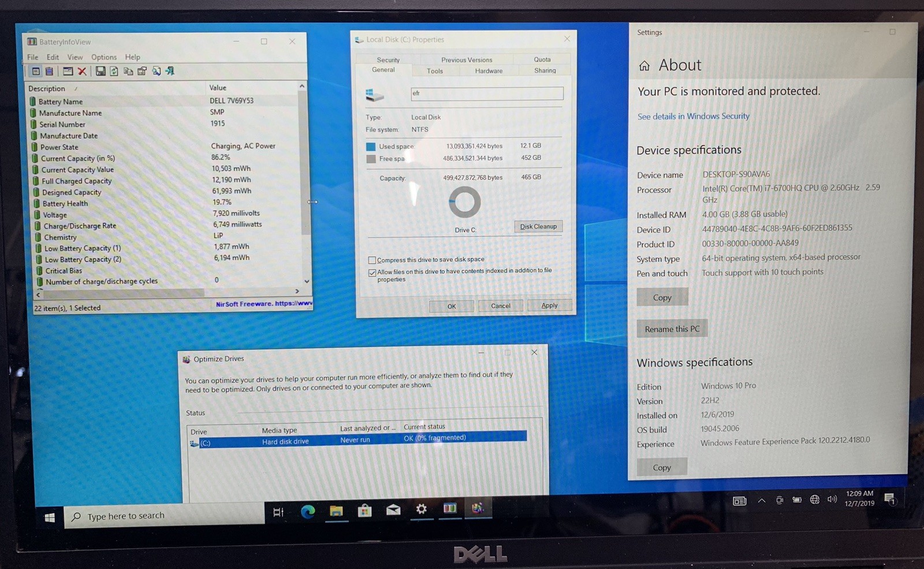Viewport: 924px width, 569px height.
Task: Click Copy under Device specifications
Action: tap(662, 297)
